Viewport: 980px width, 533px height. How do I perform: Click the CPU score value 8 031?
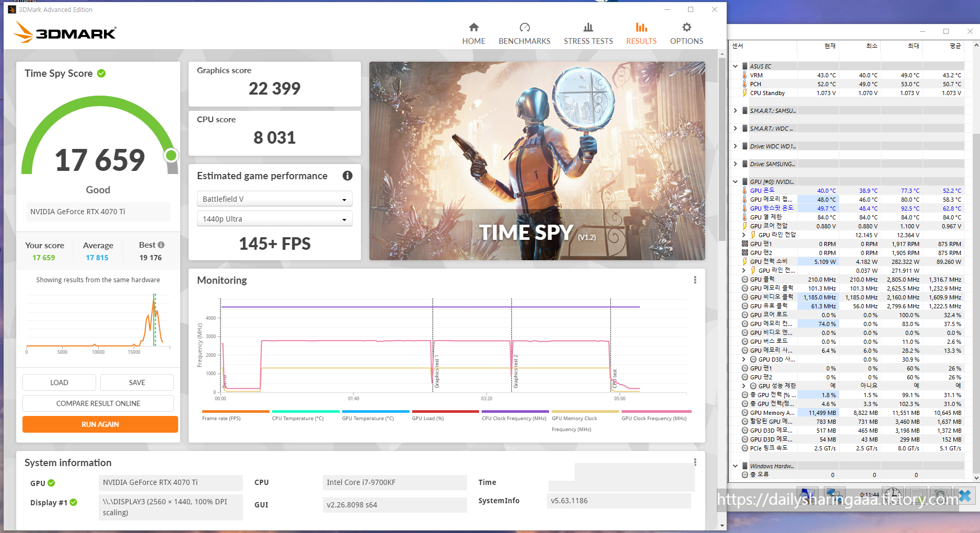[275, 137]
